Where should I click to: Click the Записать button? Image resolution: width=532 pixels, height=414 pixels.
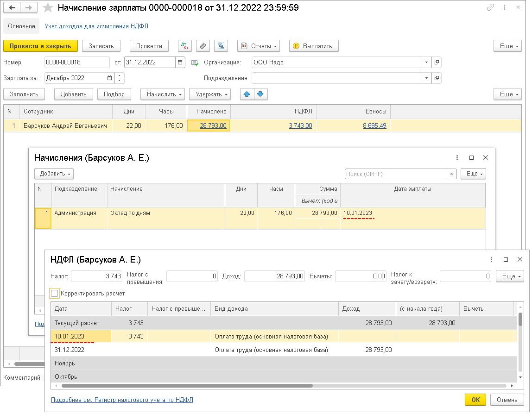pos(101,46)
